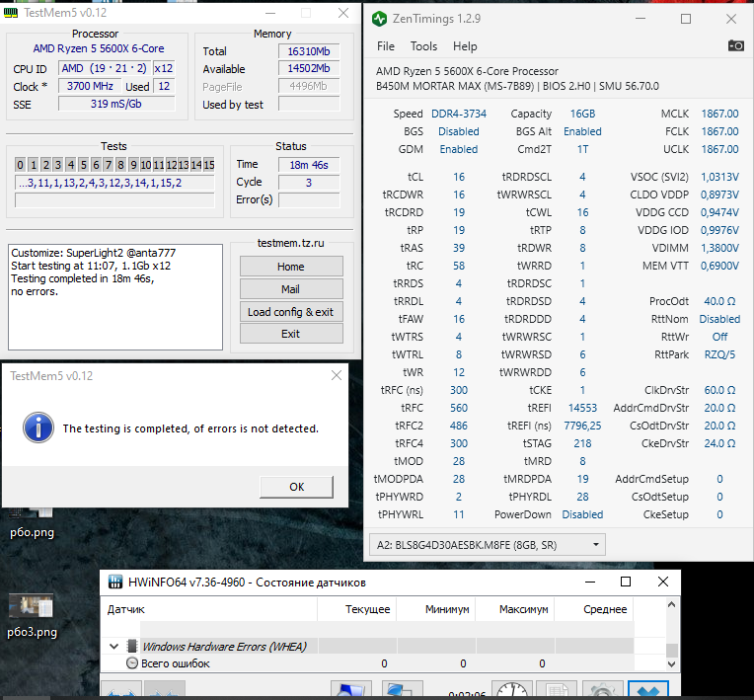
Task: Click the ProcOdt value 40.0 Ω
Action: coord(719,301)
